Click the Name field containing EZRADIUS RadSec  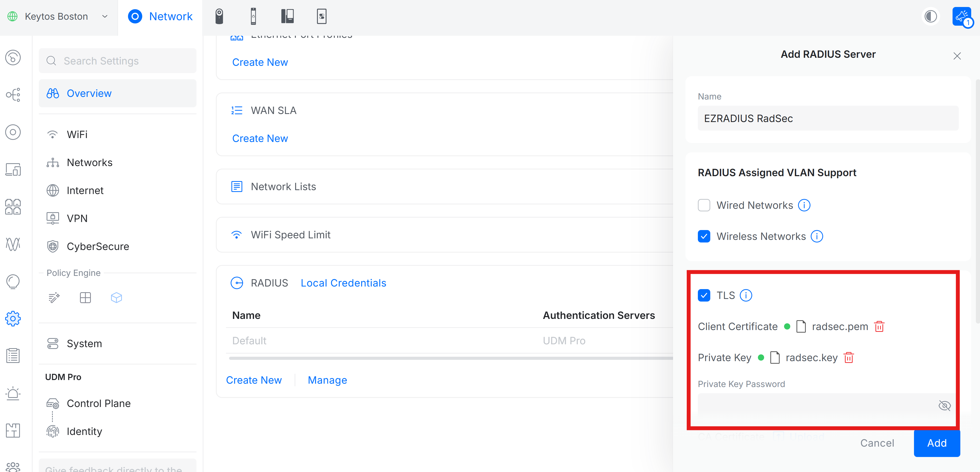(x=828, y=118)
